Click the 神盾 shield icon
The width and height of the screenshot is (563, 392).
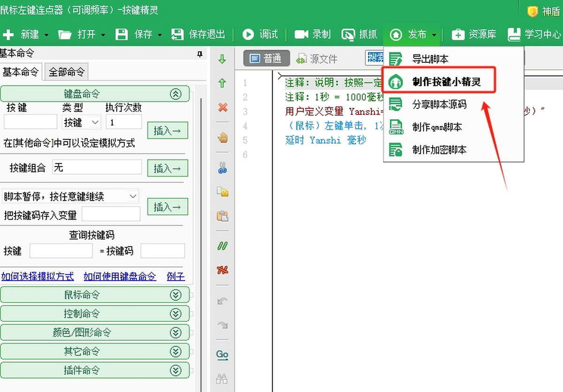tap(532, 11)
